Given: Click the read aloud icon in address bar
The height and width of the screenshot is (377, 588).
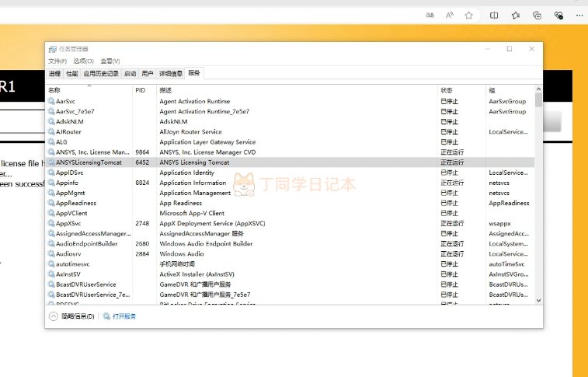Looking at the screenshot, I should click(450, 15).
